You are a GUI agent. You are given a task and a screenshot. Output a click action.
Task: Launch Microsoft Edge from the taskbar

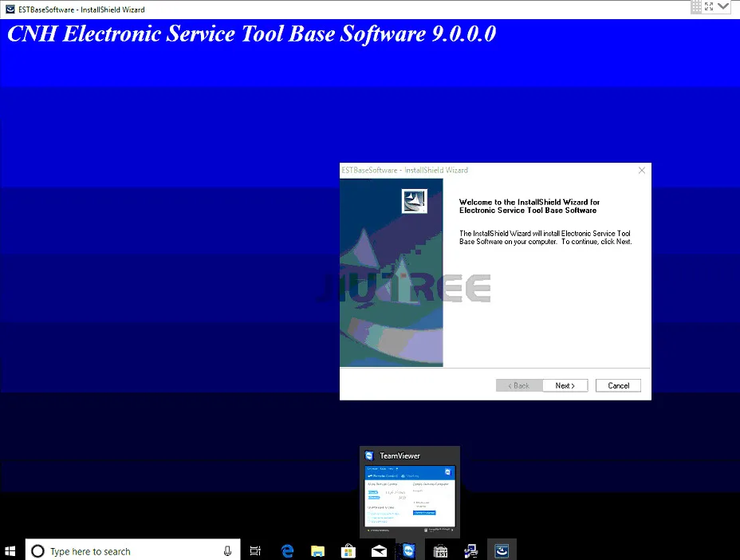pos(287,550)
